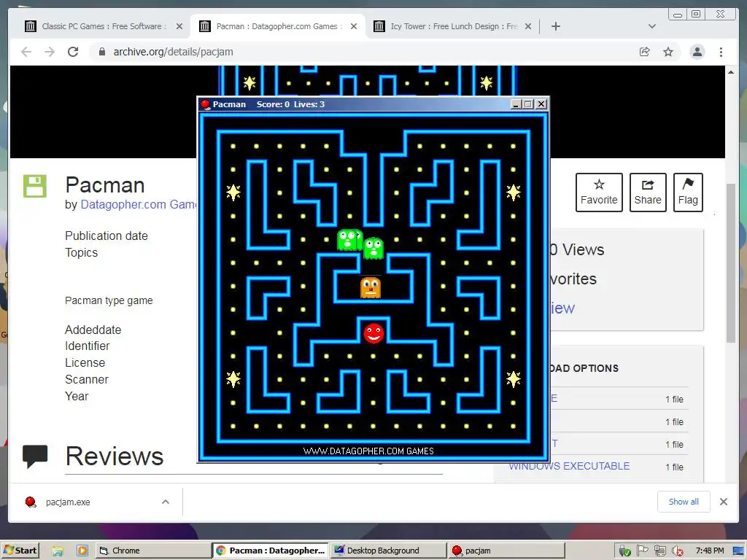
Task: Select the Desktop Background taskbar item
Action: click(388, 551)
